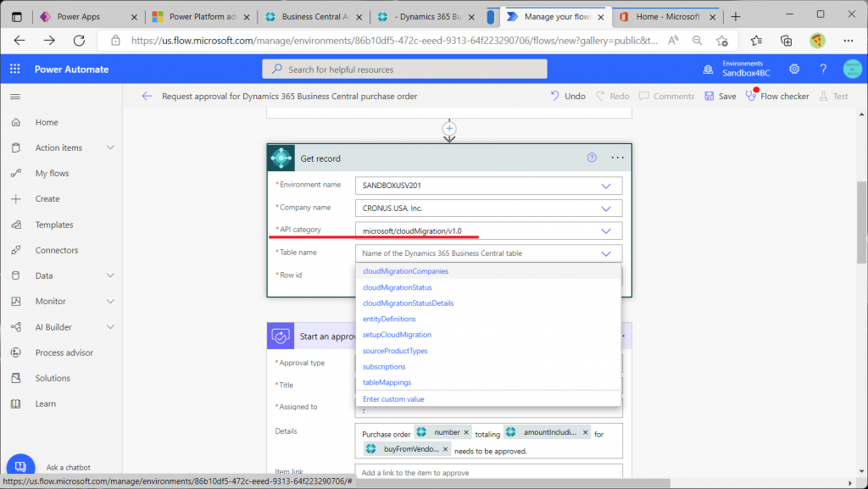Open browser collections icon
Screen dimensions: 868x489
tap(786, 41)
